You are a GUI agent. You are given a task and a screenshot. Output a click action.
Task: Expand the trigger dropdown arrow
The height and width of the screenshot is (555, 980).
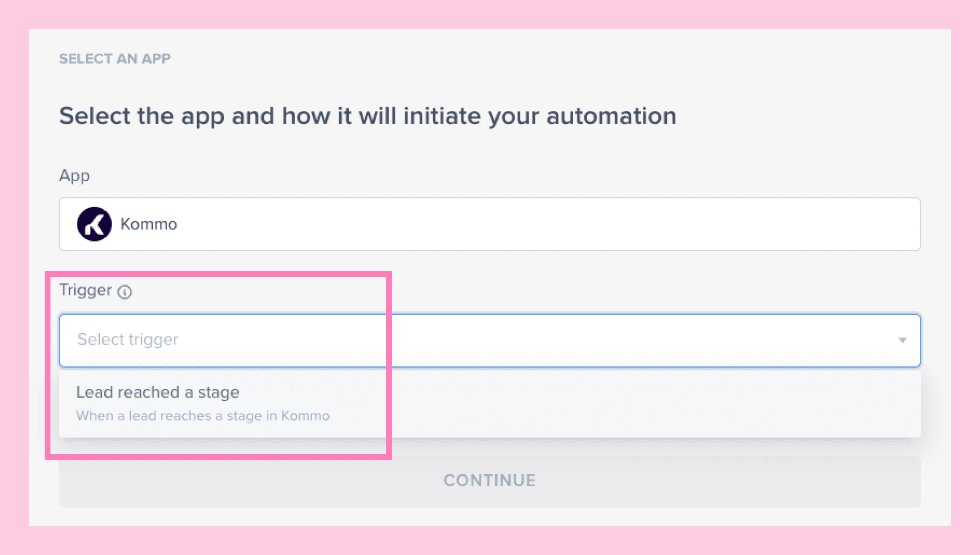(x=902, y=340)
